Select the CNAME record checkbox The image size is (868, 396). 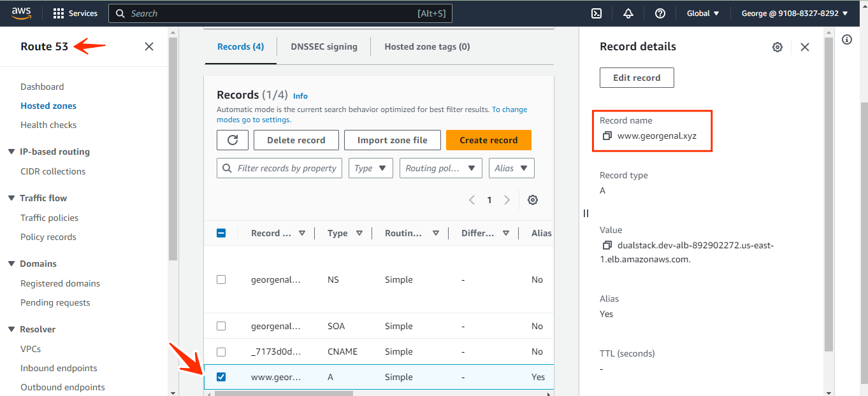(x=221, y=351)
